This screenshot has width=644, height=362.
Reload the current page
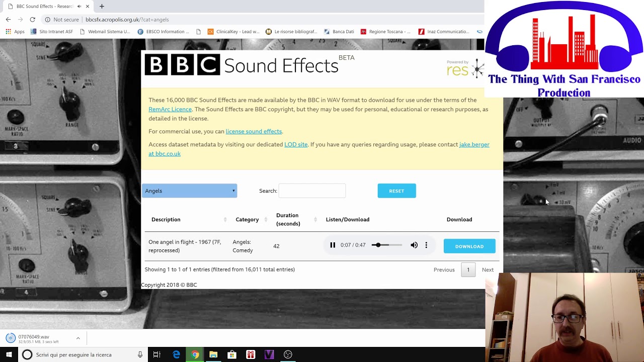(x=32, y=20)
